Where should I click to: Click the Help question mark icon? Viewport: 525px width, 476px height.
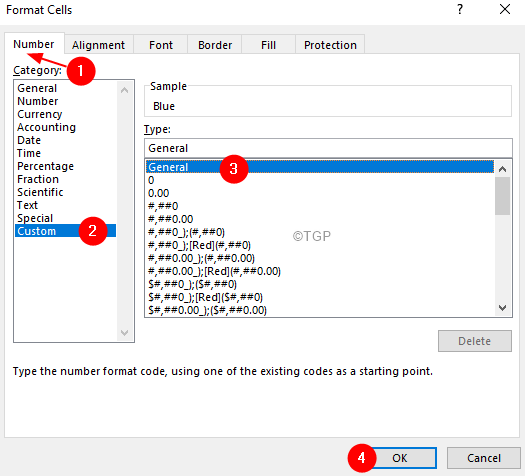click(460, 9)
